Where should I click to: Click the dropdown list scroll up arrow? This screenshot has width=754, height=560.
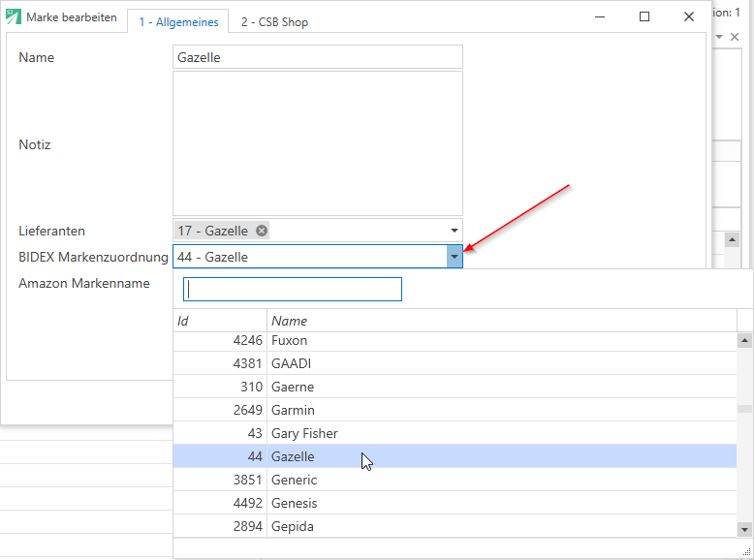pos(744,341)
